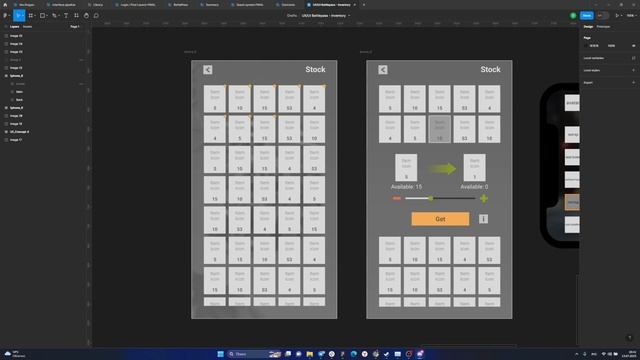Image resolution: width=640 pixels, height=360 pixels.
Task: Click info icon beside Get button
Action: tap(483, 219)
